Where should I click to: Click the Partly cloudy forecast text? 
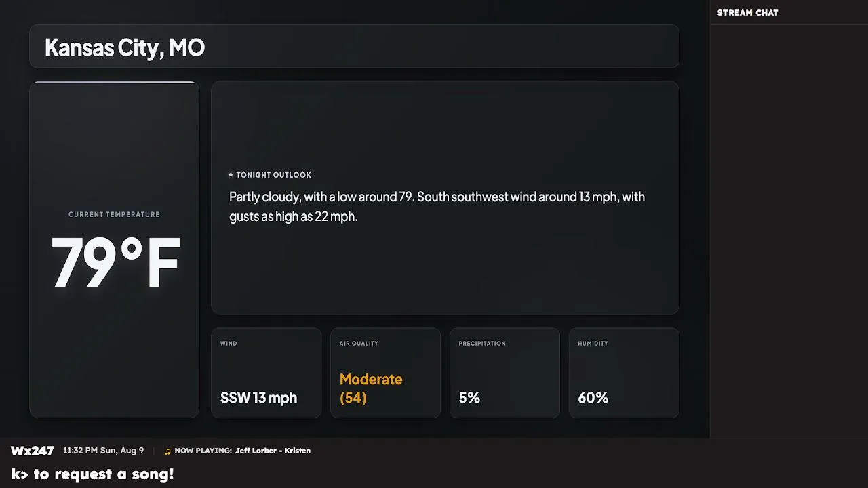click(x=437, y=207)
